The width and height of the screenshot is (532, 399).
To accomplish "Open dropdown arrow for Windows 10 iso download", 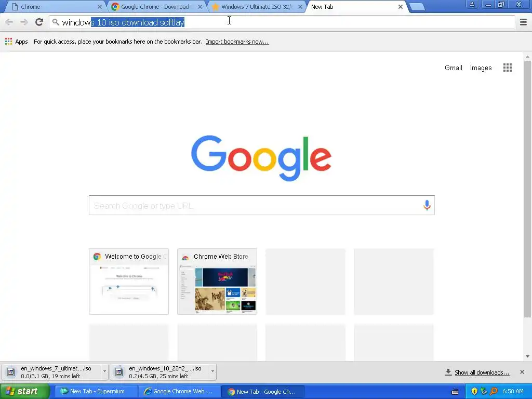I will point(212,371).
